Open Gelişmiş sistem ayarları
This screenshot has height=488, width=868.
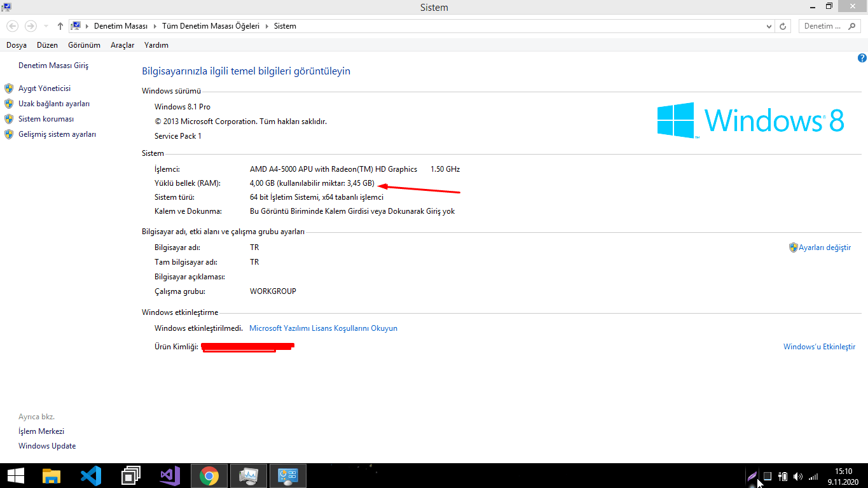(57, 134)
